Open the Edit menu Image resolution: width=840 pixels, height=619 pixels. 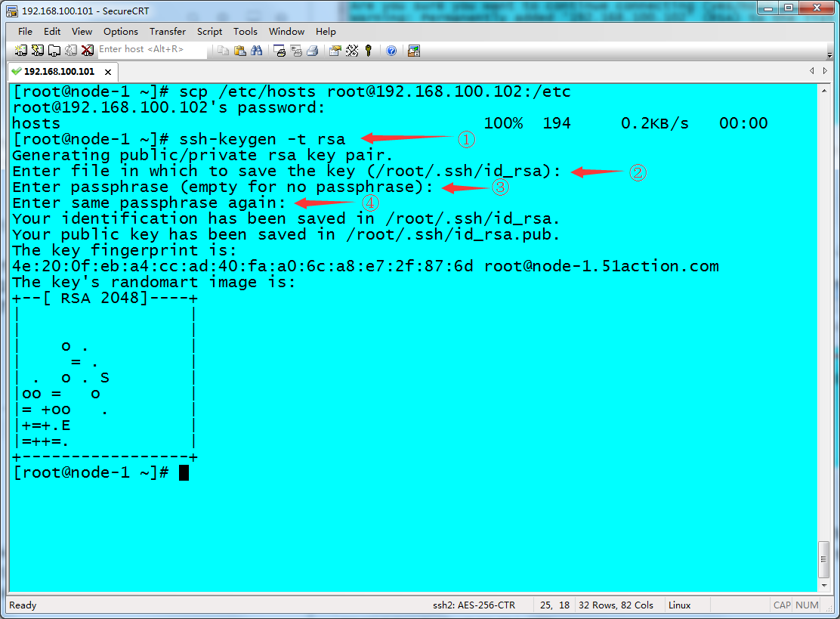point(52,32)
